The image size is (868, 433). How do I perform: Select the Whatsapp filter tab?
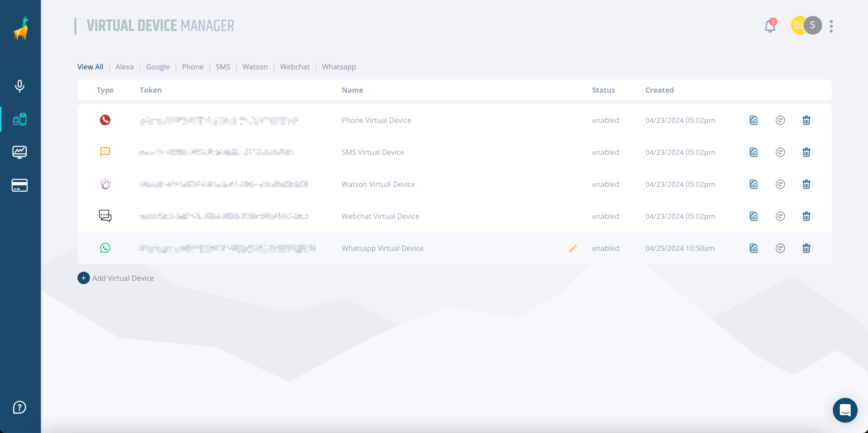click(339, 66)
